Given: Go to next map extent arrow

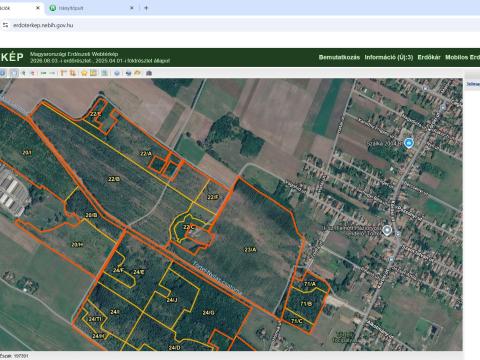Looking at the screenshot, I should tap(52, 73).
